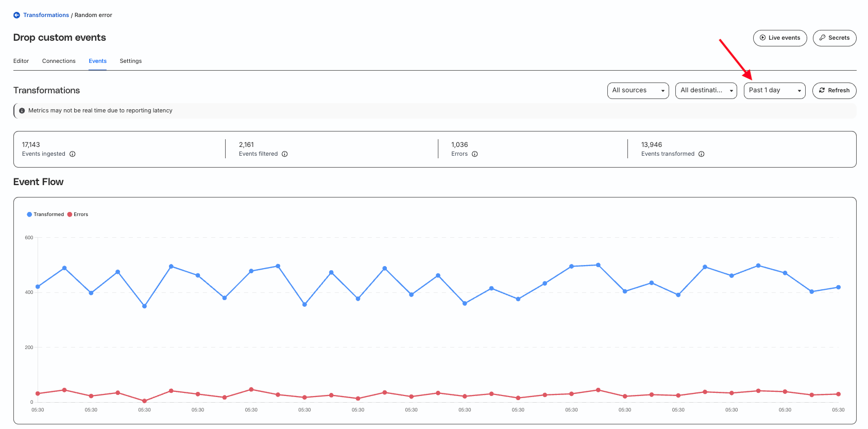
Task: Click the info icon in latency notice
Action: (22, 111)
